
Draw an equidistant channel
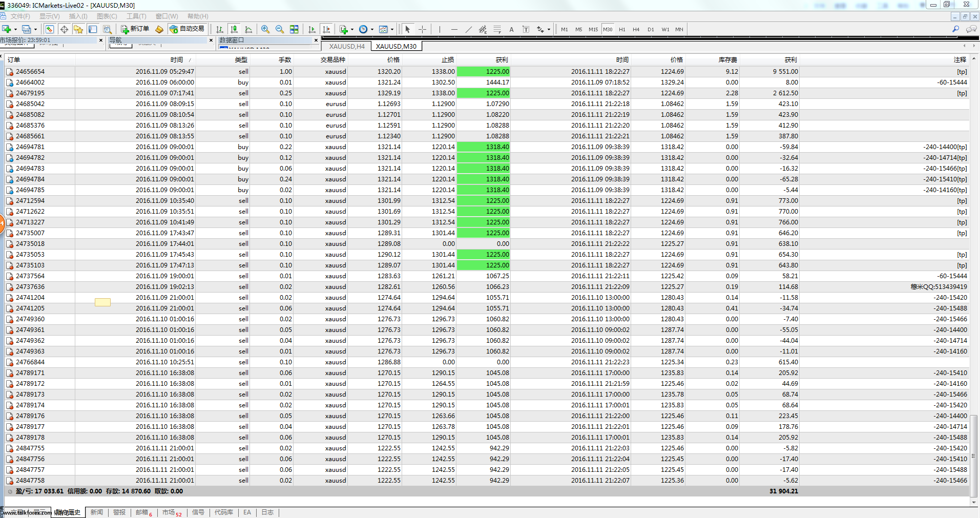coord(483,29)
